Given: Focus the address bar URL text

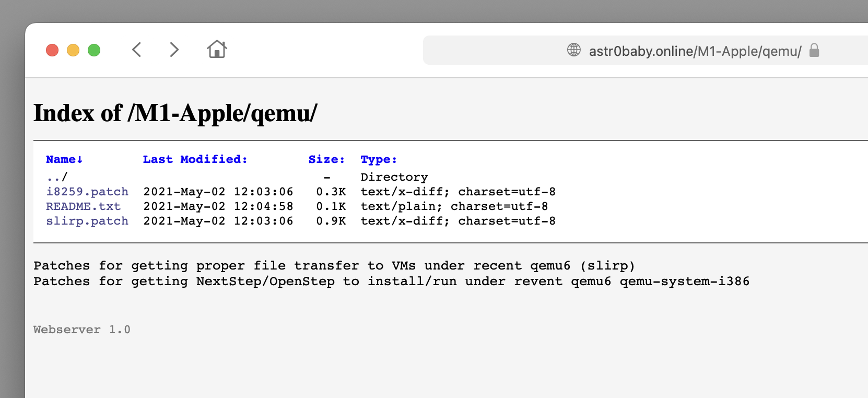Looking at the screenshot, I should coord(695,51).
